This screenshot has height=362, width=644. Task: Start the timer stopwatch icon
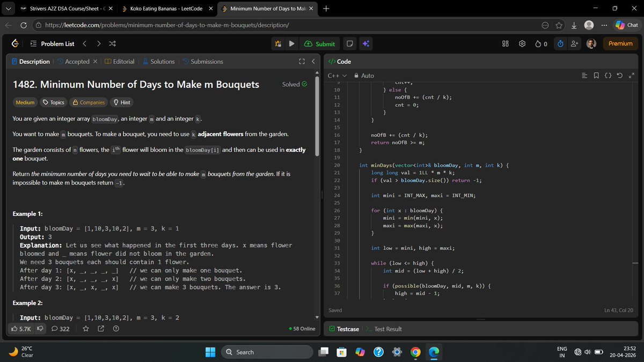click(x=560, y=43)
